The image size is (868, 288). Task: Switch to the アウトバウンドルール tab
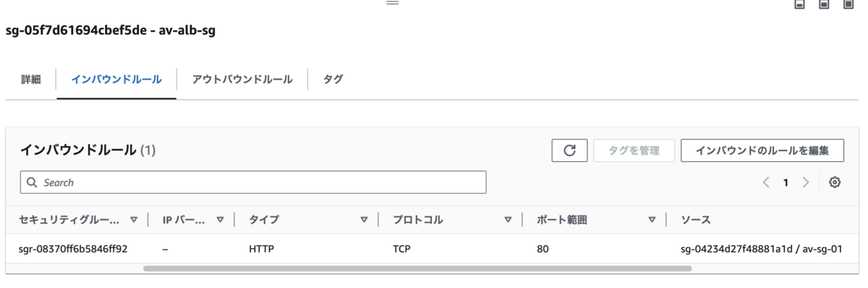tap(242, 80)
